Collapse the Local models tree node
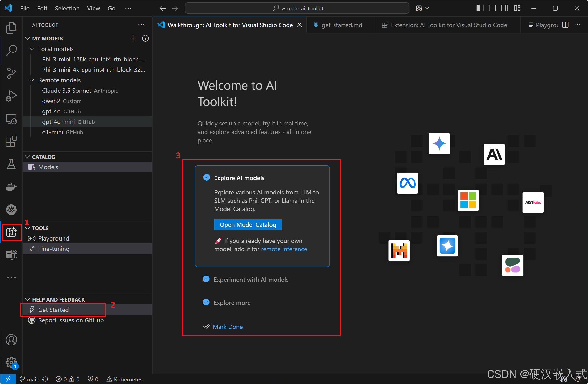Image resolution: width=588 pixels, height=384 pixels. [x=32, y=49]
